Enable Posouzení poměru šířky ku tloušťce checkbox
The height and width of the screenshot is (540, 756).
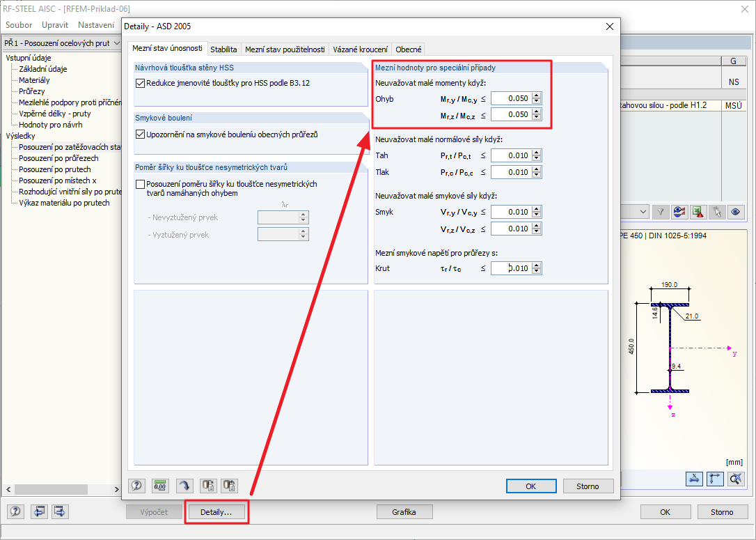coord(141,184)
